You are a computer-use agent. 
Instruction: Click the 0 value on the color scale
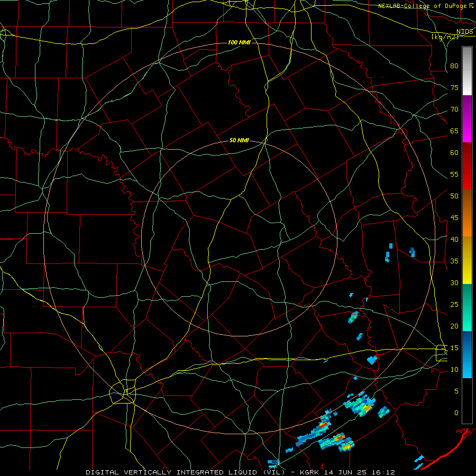(456, 413)
